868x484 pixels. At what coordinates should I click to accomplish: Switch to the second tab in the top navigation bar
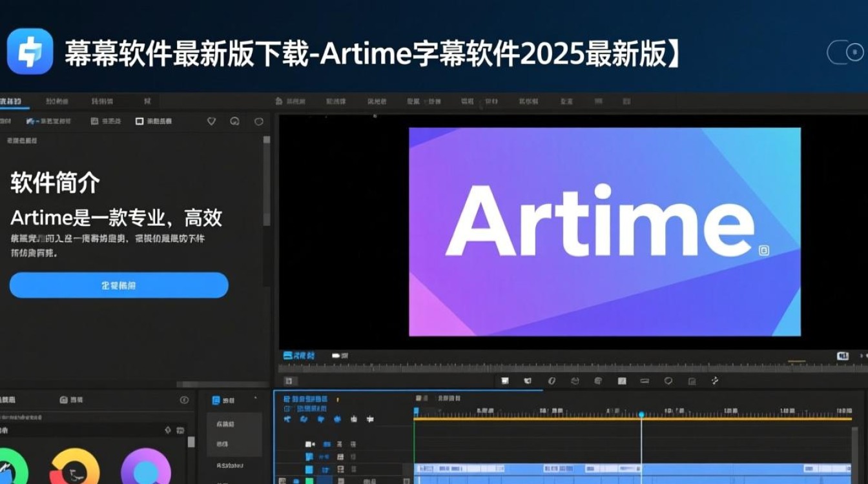coord(56,101)
